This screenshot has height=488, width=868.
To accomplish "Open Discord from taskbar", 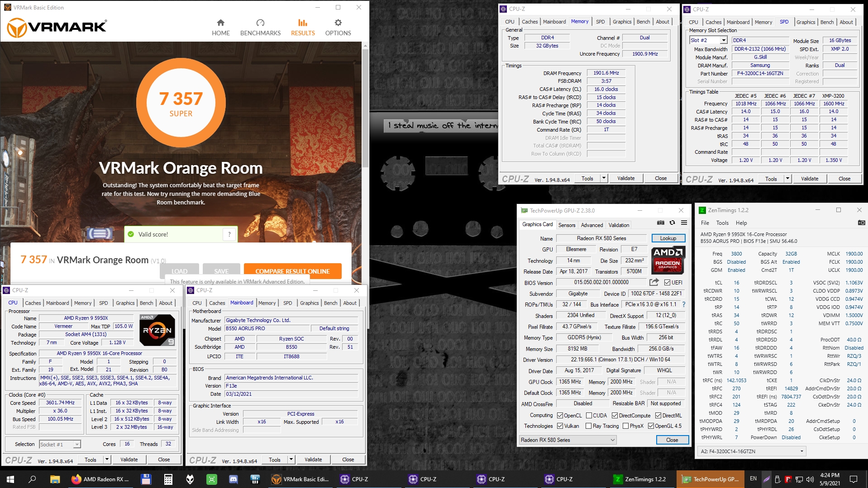I will click(x=234, y=479).
